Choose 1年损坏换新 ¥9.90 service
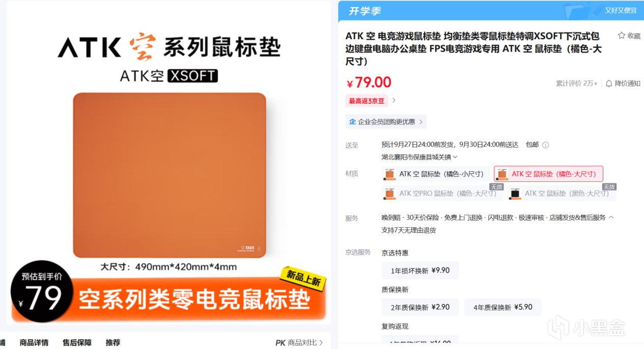This screenshot has width=644, height=349. point(420,271)
